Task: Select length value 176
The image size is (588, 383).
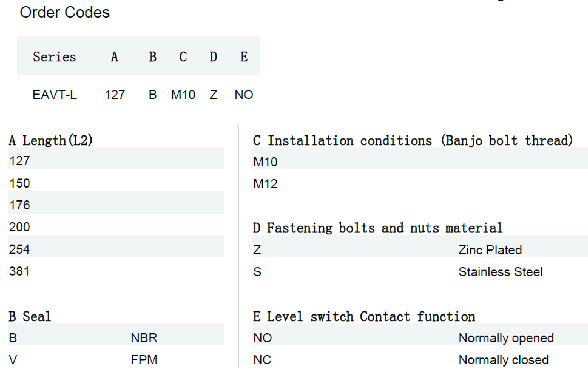Action: click(20, 205)
